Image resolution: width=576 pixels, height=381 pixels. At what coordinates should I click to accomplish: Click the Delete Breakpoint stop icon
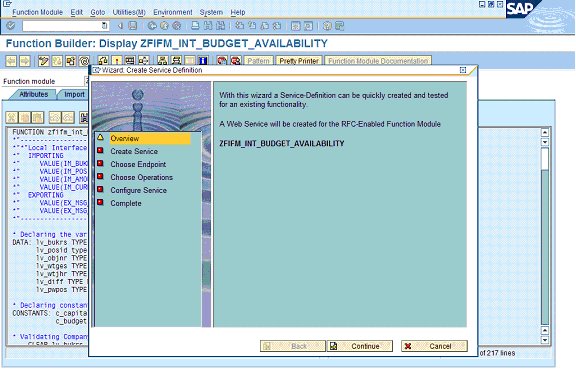point(235,61)
